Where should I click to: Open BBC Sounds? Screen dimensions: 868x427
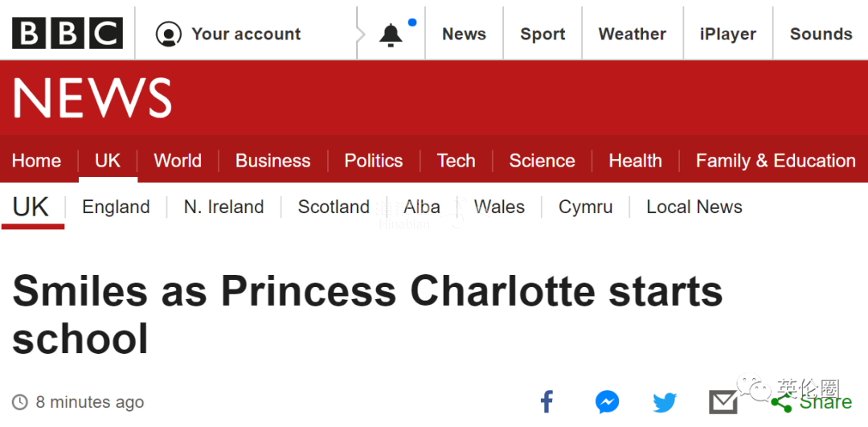821,35
